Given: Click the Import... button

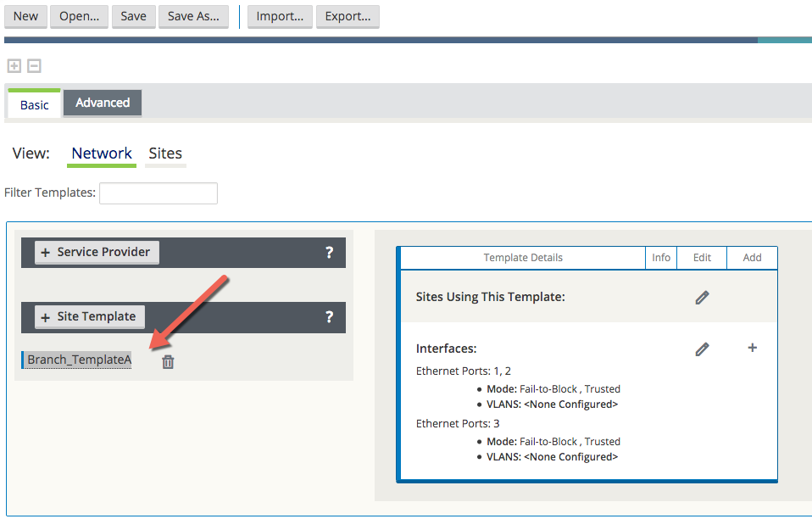Looking at the screenshot, I should (x=280, y=16).
